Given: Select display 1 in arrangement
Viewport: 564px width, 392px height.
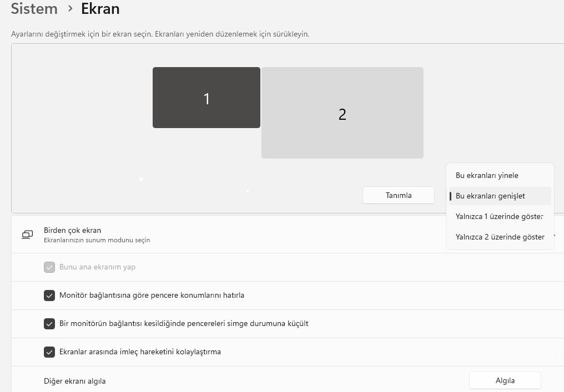Looking at the screenshot, I should [206, 98].
